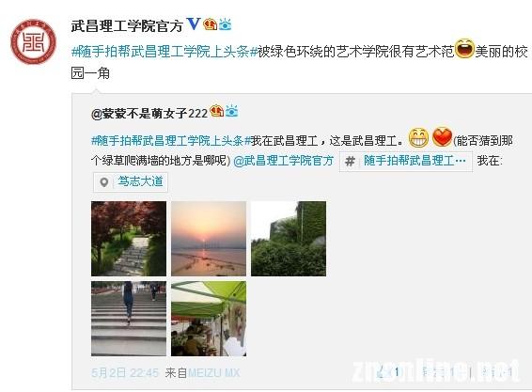View the red-leaf stone path photo

point(129,239)
